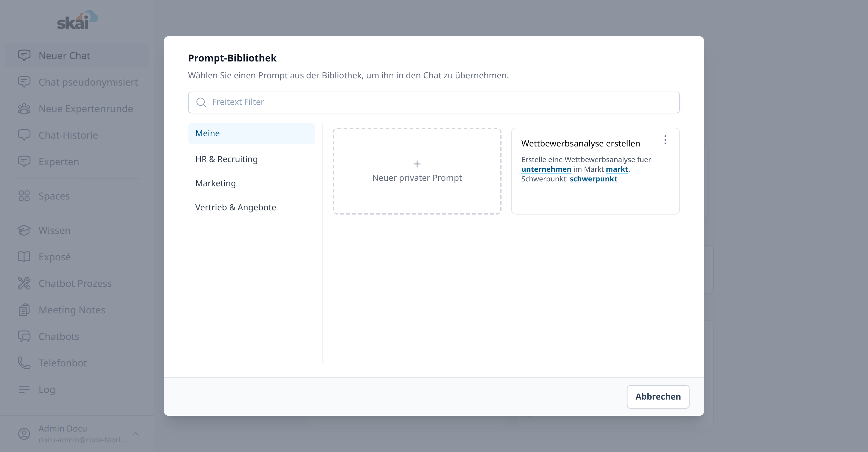Screen dimensions: 868x452
Task: Click the Spaces grid icon
Action: point(24,196)
